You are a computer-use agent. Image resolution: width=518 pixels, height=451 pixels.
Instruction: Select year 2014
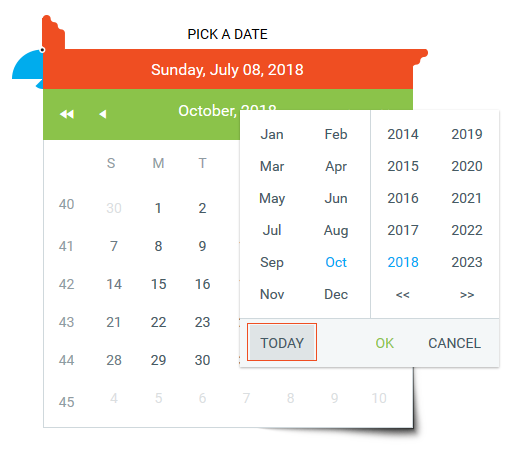tap(403, 134)
